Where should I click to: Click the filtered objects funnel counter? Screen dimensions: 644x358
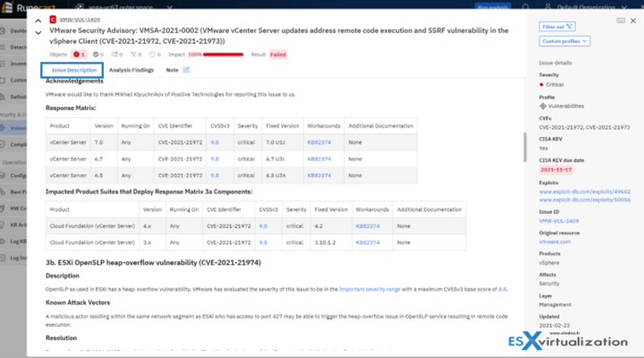click(x=136, y=55)
